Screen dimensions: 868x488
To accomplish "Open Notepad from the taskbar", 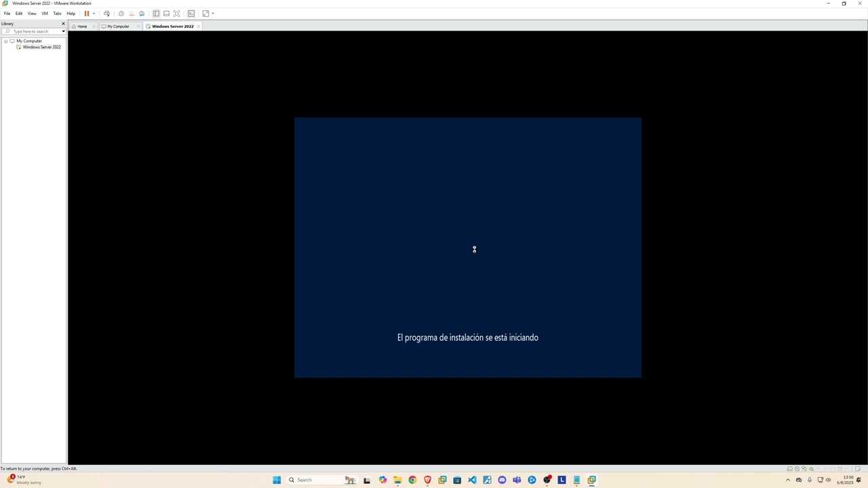I will (x=576, y=480).
